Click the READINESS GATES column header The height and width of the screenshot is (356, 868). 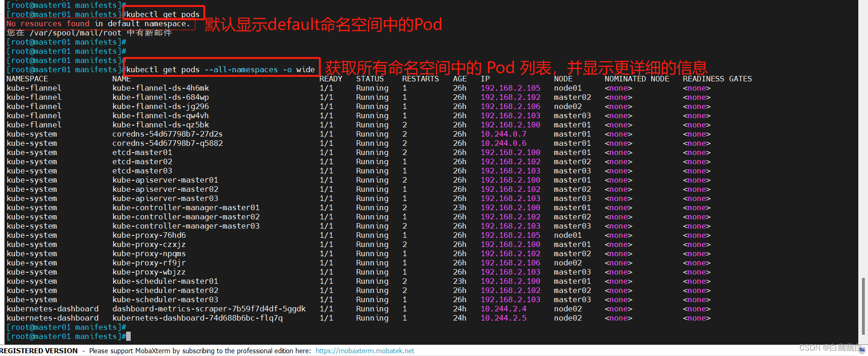(718, 79)
